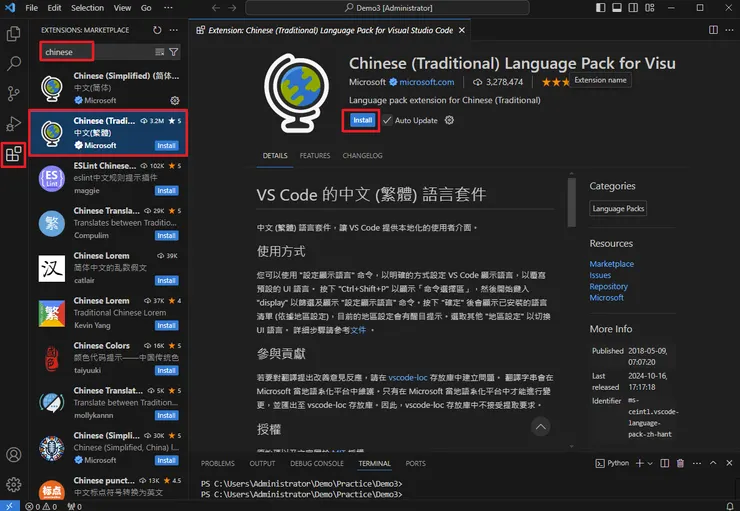The width and height of the screenshot is (740, 511).
Task: Open Accounts menu icon
Action: (x=13, y=454)
